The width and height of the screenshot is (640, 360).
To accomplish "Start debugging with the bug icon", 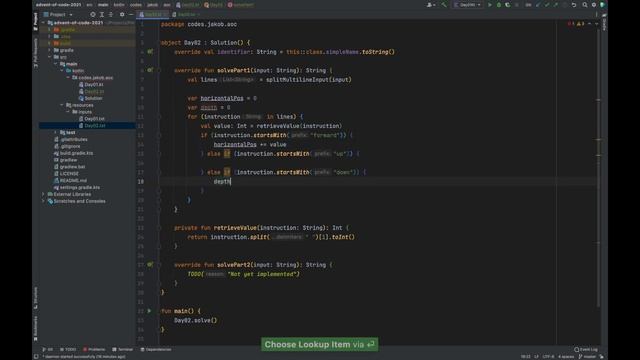I will 499,5.
